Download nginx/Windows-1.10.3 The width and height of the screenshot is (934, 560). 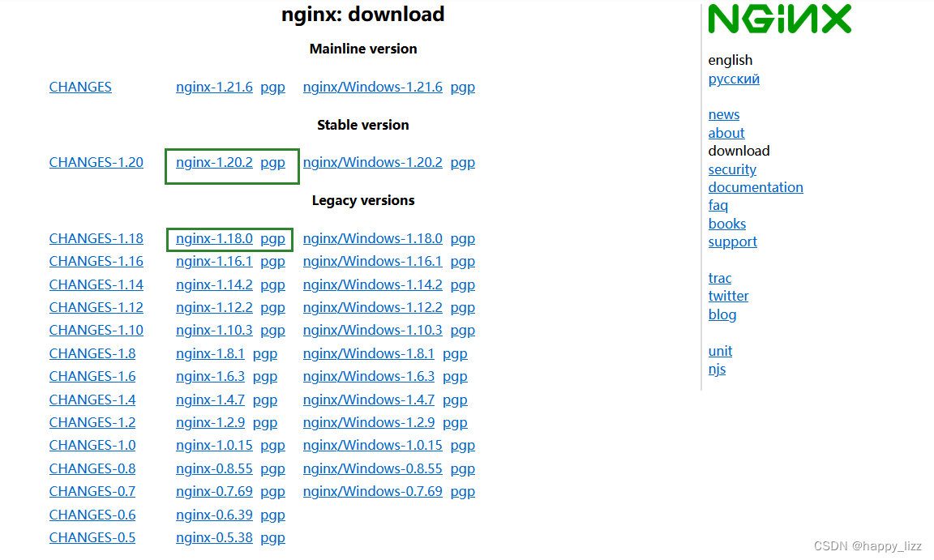[x=373, y=331]
